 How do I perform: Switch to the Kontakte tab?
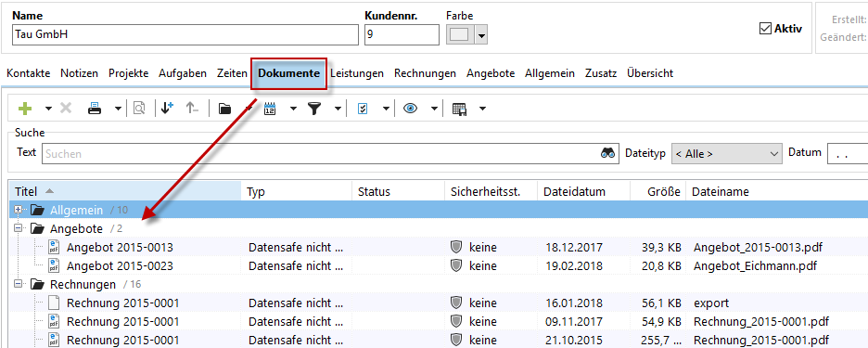(28, 73)
